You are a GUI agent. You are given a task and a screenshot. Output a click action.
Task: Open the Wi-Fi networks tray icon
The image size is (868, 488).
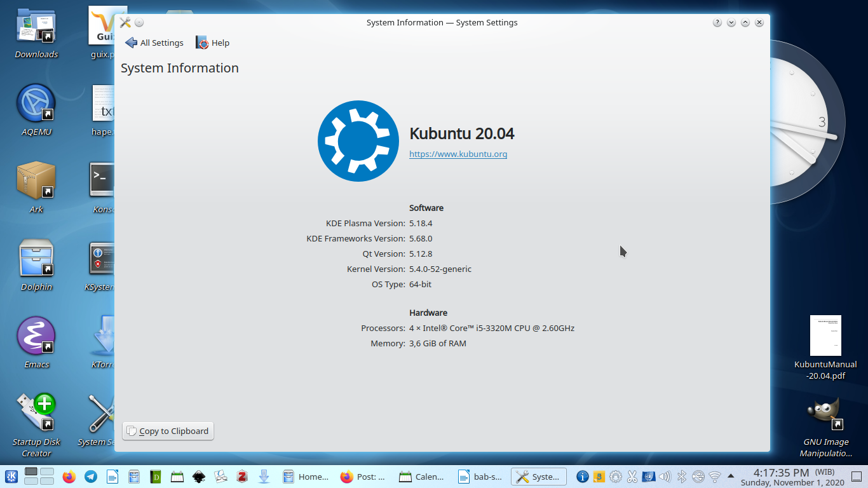pyautogui.click(x=715, y=477)
